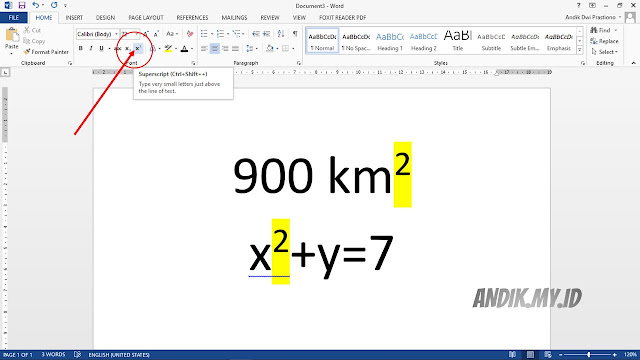
Task: Increase paragraph indent
Action: [x=267, y=34]
